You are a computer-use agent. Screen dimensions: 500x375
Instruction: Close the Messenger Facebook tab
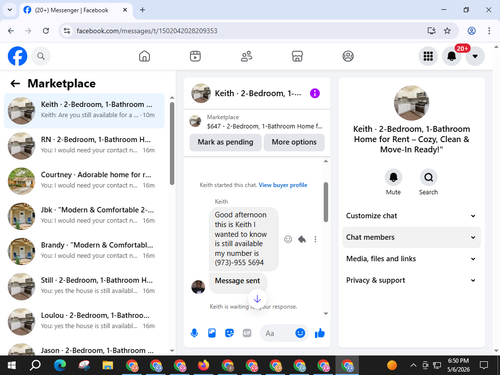[x=125, y=10]
